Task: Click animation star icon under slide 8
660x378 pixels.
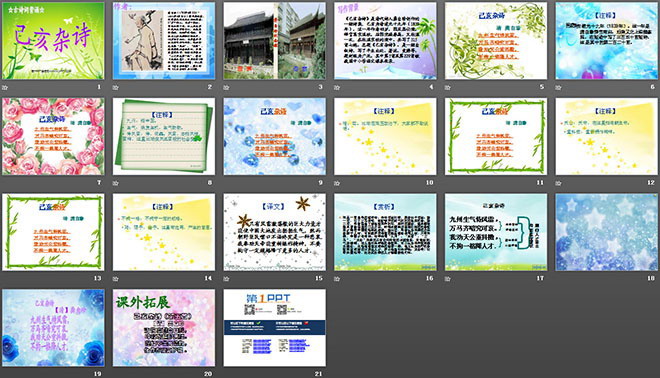Action: point(116,183)
